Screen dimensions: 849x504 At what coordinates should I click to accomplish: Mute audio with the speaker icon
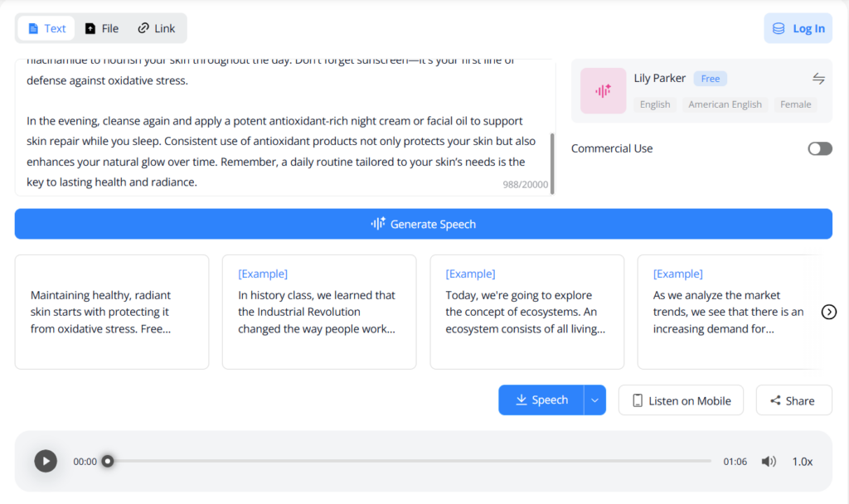coord(769,461)
